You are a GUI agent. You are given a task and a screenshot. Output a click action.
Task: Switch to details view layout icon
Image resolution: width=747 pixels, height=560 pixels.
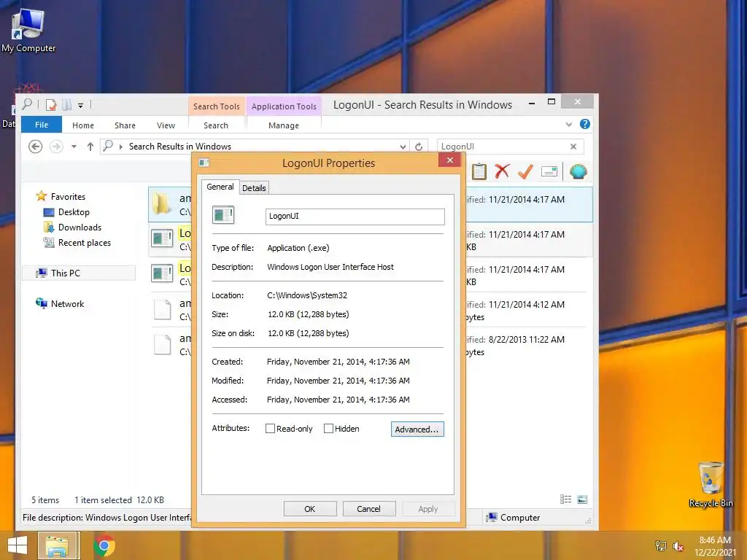(565, 499)
